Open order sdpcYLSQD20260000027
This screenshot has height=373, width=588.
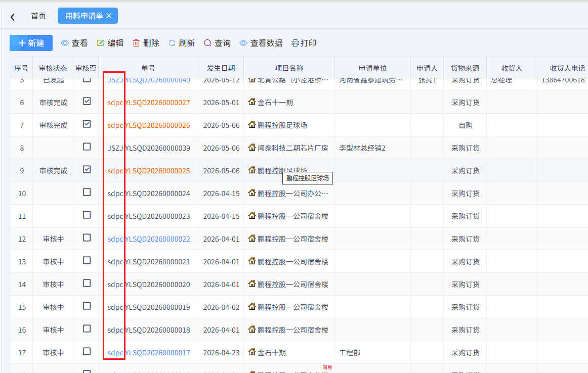148,103
